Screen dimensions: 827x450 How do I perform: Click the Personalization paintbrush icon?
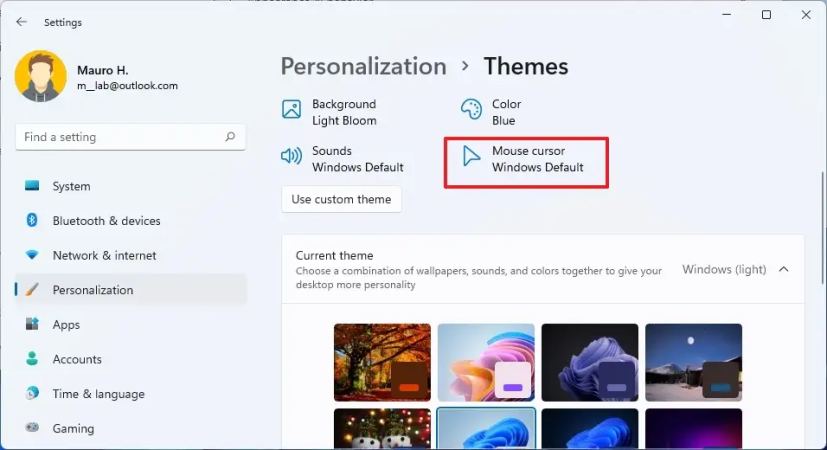pyautogui.click(x=32, y=289)
